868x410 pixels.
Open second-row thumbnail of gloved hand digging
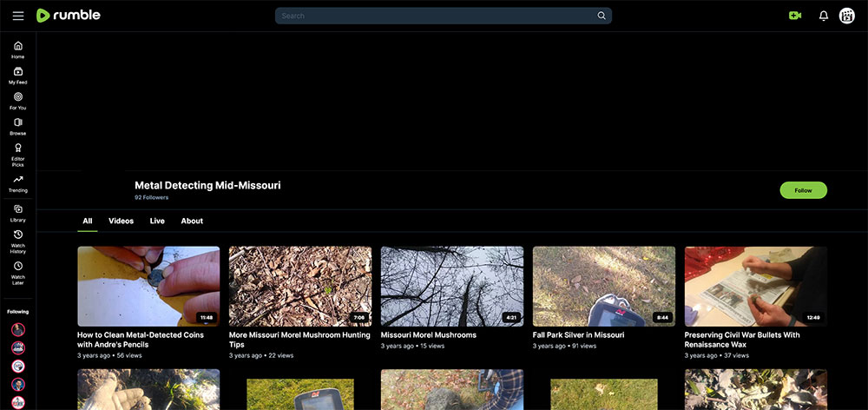click(x=148, y=389)
